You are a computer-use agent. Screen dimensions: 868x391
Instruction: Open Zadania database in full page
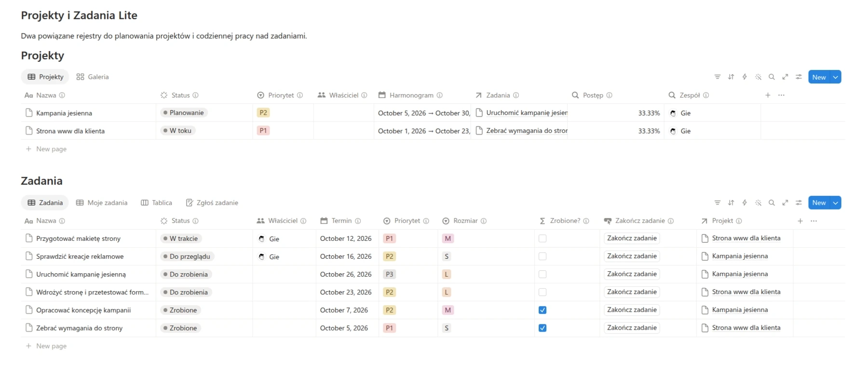click(785, 203)
